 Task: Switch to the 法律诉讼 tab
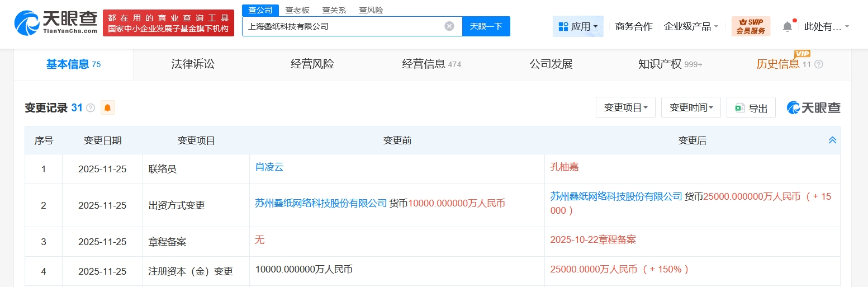193,64
